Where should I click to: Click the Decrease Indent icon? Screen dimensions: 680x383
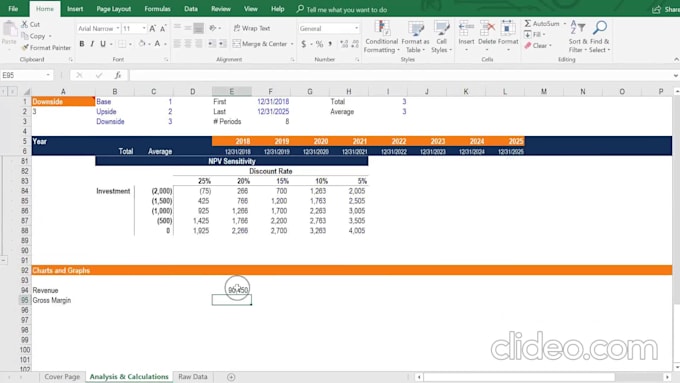point(211,44)
